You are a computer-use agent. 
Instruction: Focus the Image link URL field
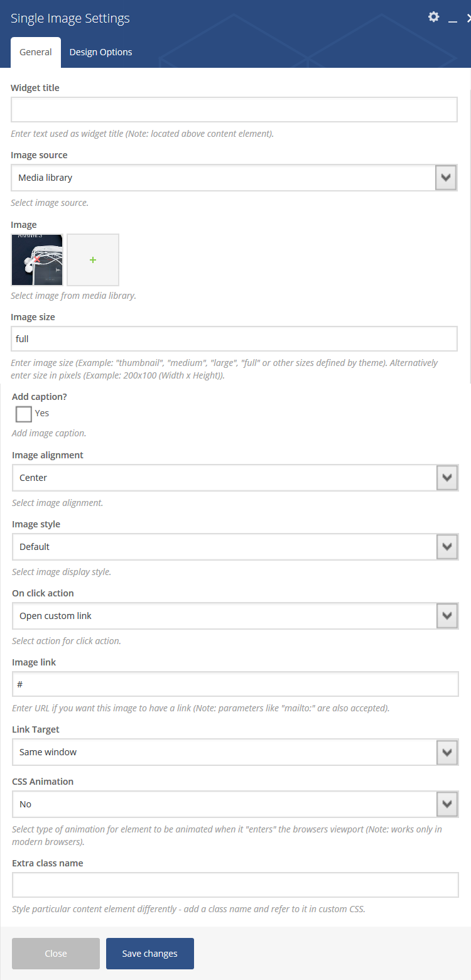(235, 684)
